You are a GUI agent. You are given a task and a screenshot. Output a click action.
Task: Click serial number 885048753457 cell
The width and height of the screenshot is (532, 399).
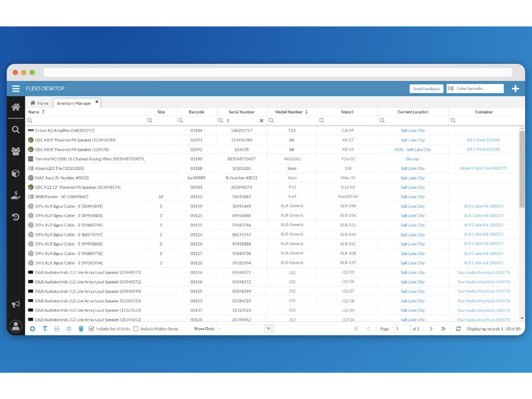[242, 159]
